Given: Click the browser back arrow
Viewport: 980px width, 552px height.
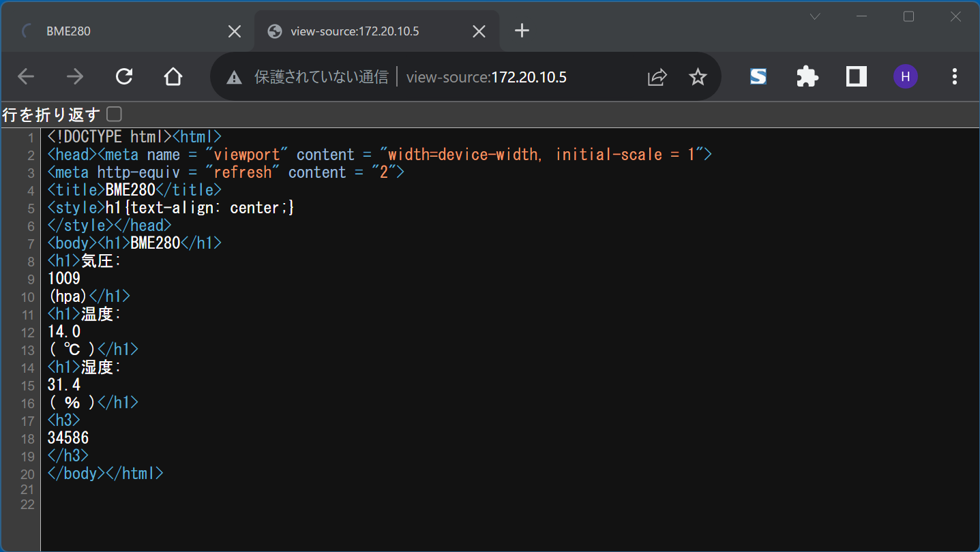Looking at the screenshot, I should [26, 76].
